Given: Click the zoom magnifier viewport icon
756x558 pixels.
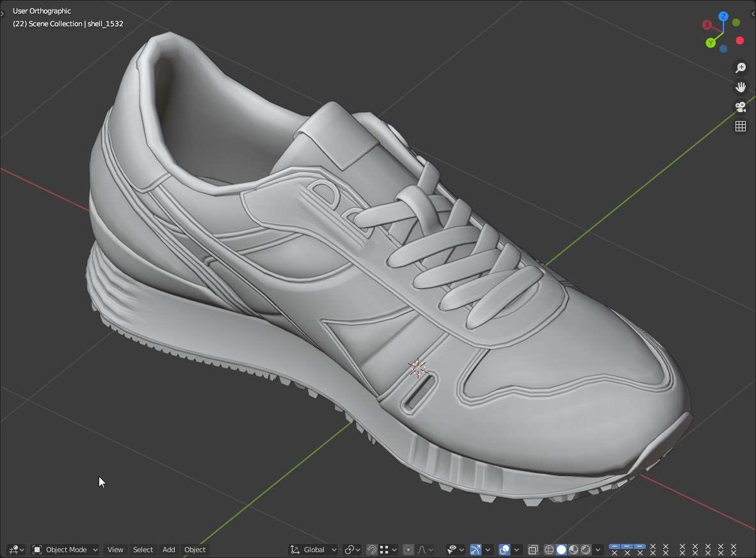Looking at the screenshot, I should tap(741, 68).
